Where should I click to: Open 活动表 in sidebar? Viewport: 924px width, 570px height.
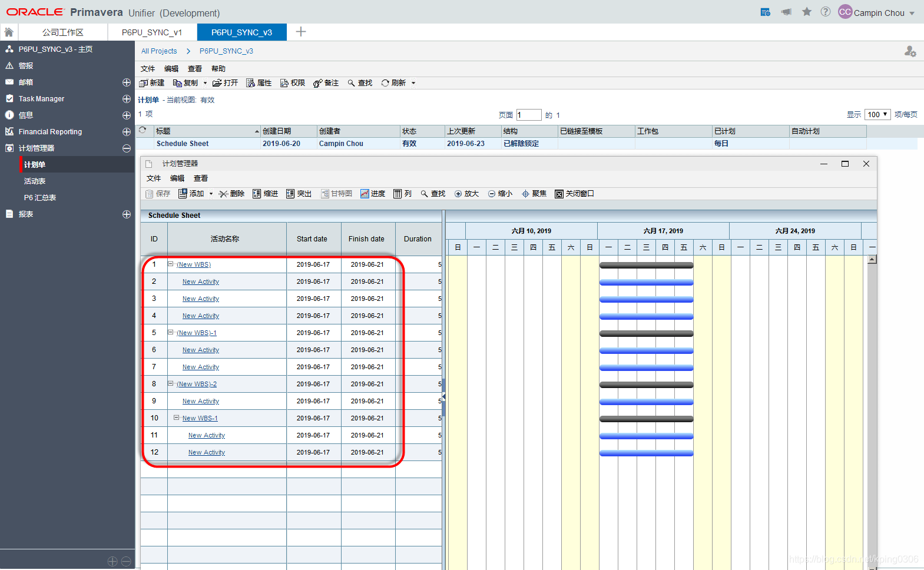(x=35, y=181)
